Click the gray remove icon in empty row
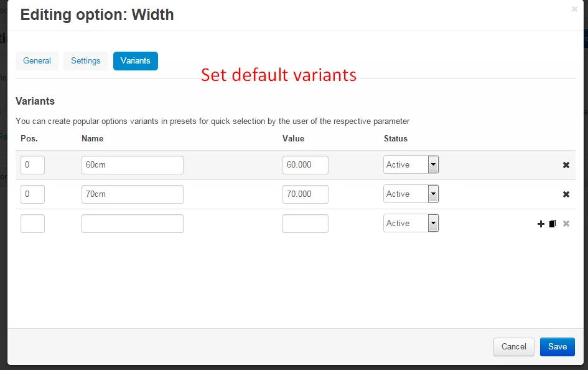The image size is (588, 370). 566,224
